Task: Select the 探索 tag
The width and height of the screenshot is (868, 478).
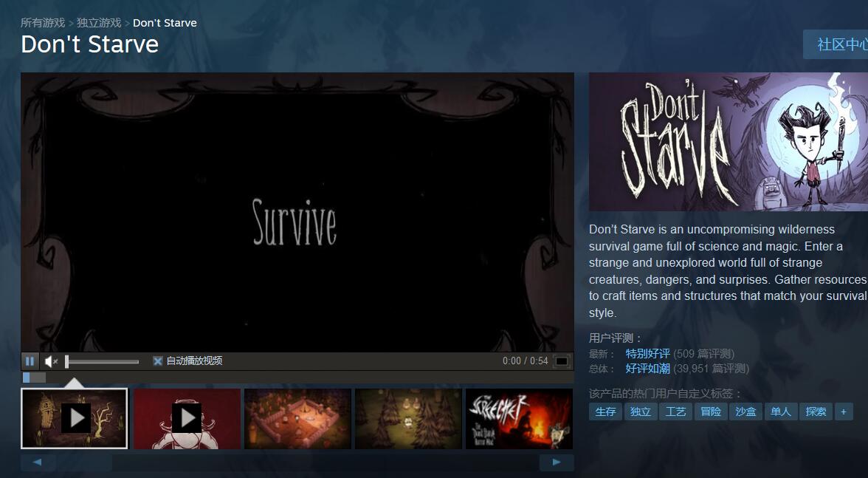Action: pos(816,412)
